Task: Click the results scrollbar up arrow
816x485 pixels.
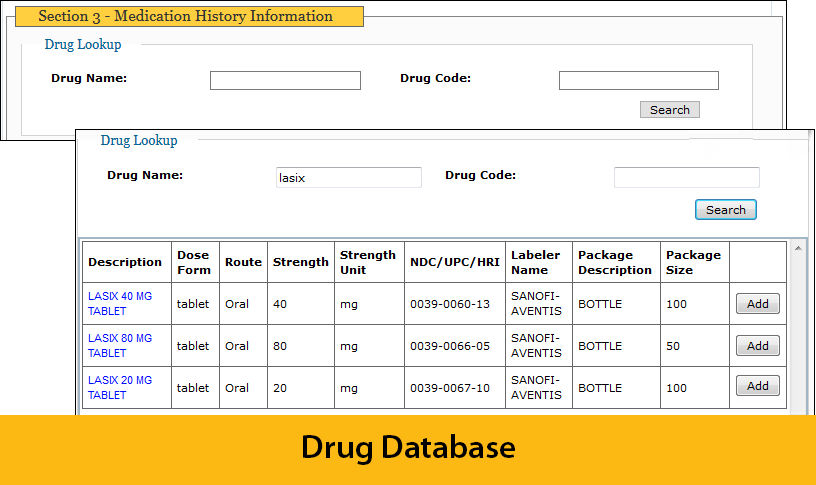Action: 798,247
